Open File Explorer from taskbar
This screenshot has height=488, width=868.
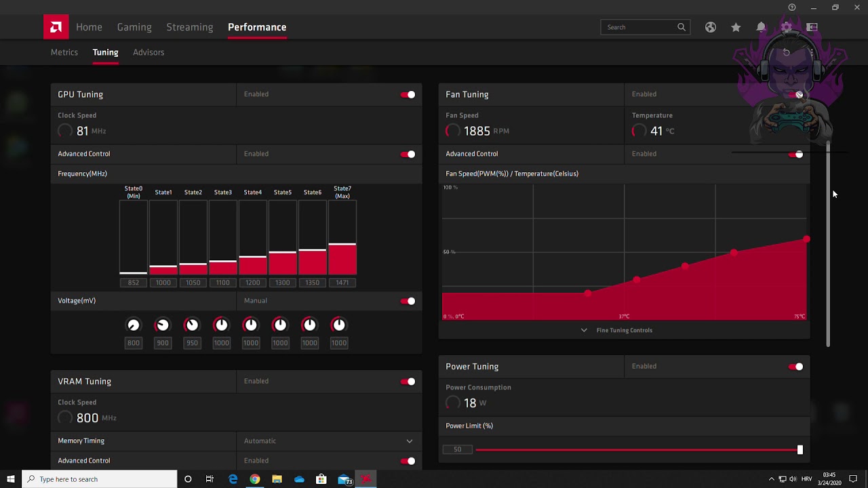(277, 479)
